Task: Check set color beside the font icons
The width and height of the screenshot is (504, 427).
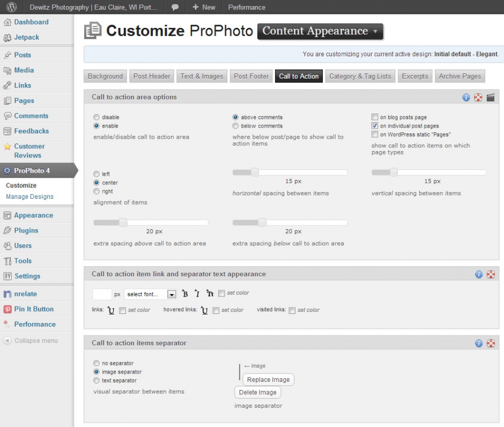Action: [x=221, y=294]
